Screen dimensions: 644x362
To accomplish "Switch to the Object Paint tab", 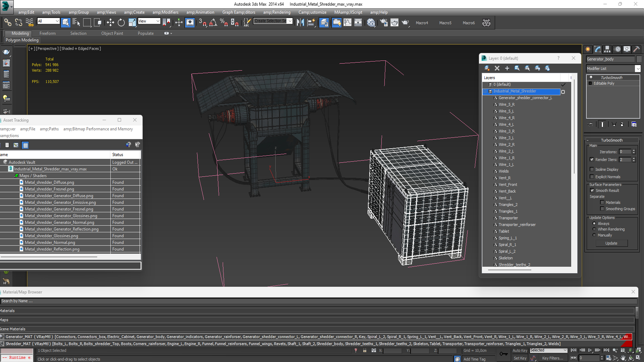I will pyautogui.click(x=112, y=33).
